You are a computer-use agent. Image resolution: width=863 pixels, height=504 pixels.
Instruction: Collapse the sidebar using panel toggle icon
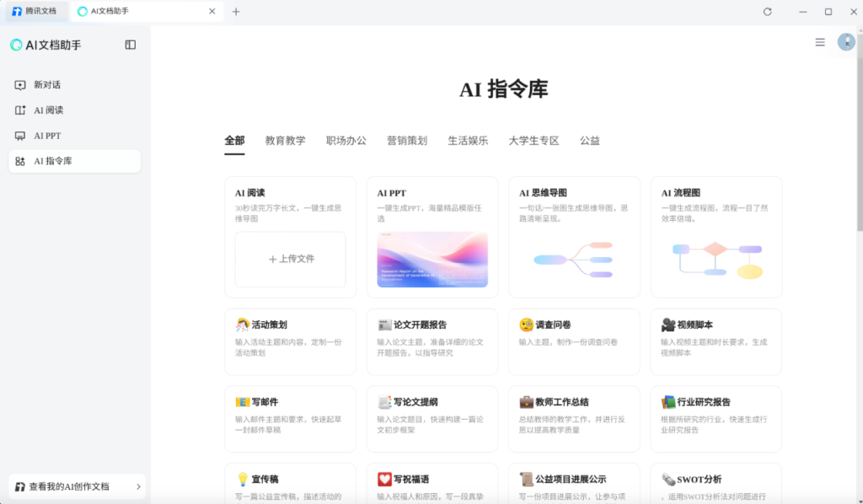click(130, 45)
